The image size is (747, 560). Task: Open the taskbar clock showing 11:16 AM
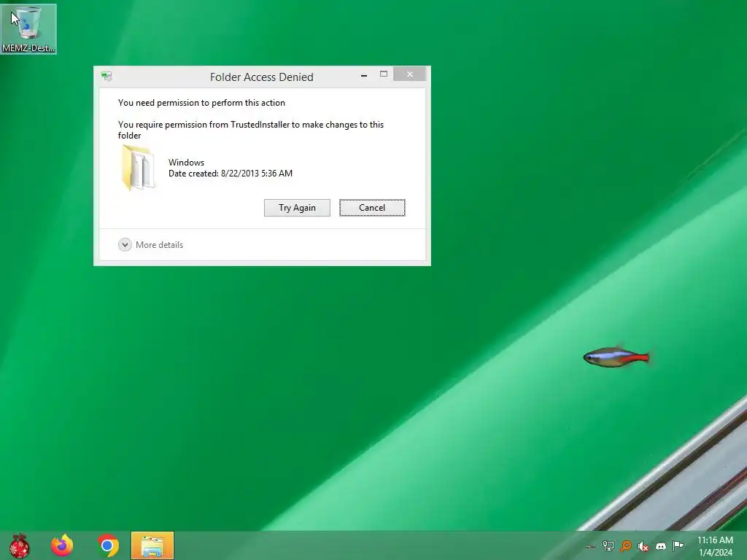click(715, 545)
